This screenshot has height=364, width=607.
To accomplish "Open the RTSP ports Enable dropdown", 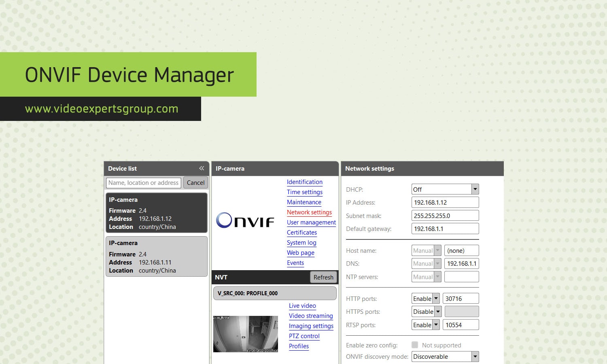I will [x=426, y=325].
